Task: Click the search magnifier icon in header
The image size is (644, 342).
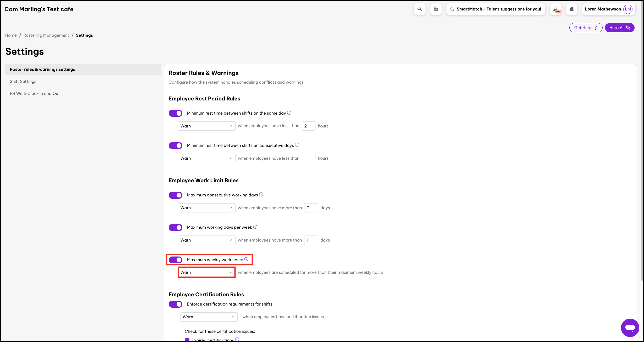Action: 419,9
